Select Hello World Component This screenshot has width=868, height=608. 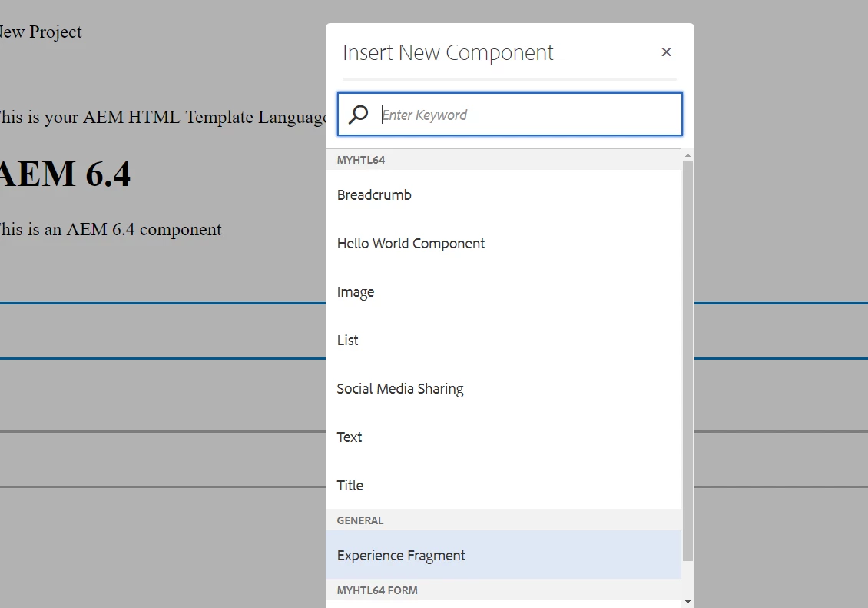tap(503, 244)
